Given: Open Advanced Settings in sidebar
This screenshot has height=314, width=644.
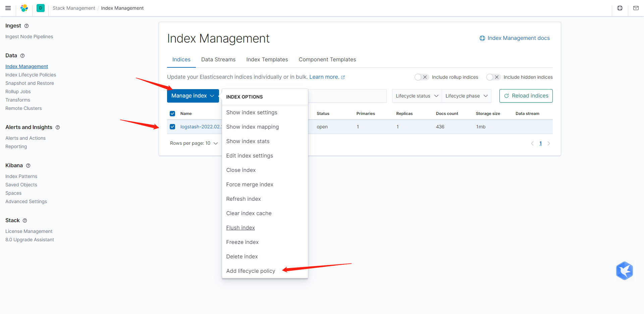Looking at the screenshot, I should [x=26, y=201].
